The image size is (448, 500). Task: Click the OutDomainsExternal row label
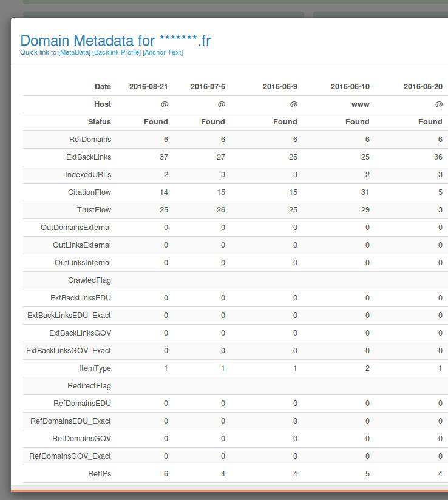click(76, 228)
